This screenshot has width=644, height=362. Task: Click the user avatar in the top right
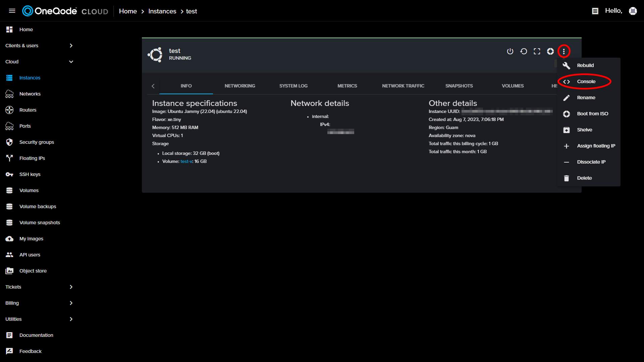point(633,11)
